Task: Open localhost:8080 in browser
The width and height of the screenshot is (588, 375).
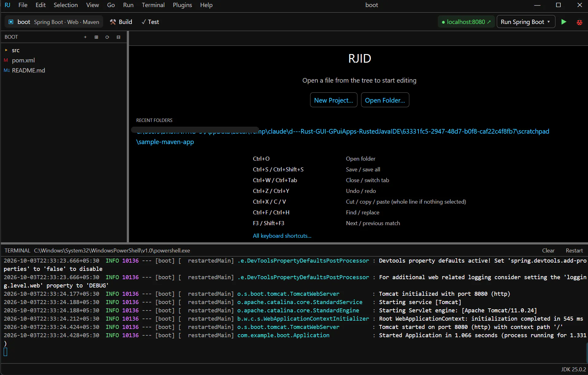Action: [466, 22]
